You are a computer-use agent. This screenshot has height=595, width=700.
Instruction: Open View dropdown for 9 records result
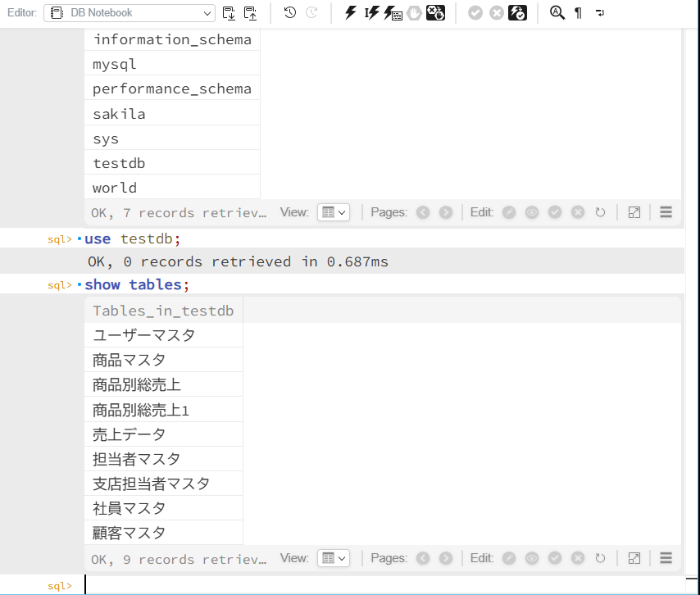click(x=334, y=558)
